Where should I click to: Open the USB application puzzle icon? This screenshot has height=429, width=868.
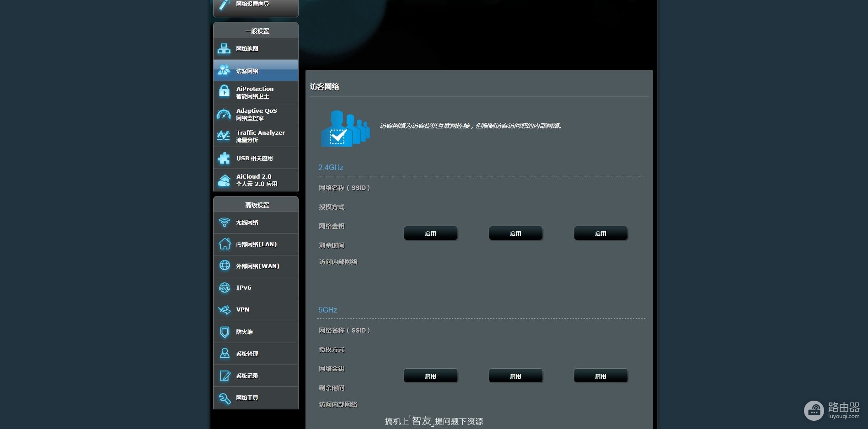point(224,158)
